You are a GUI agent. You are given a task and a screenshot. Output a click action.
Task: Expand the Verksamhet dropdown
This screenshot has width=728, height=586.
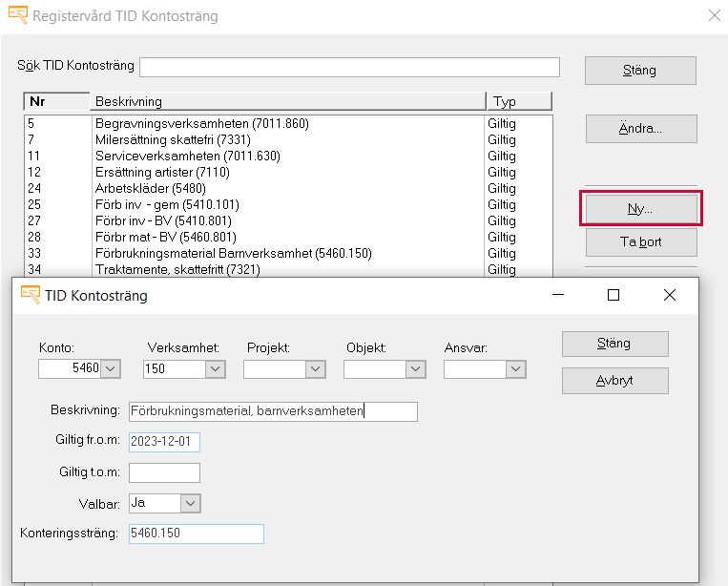[215, 368]
